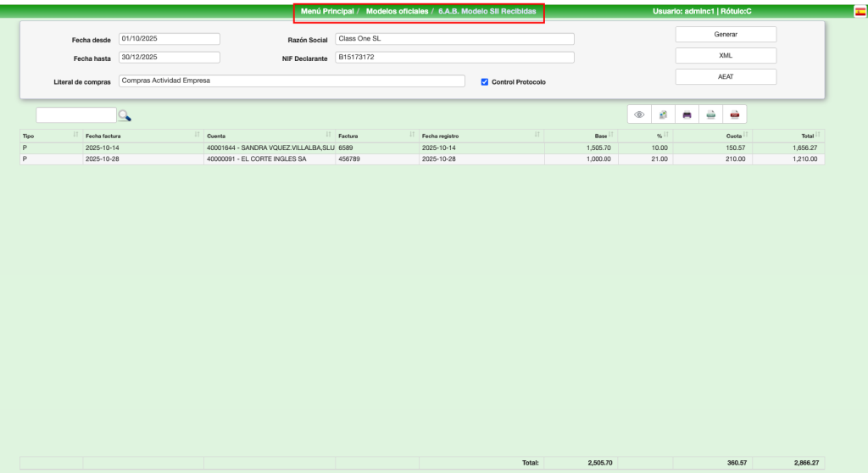Export table with the CSV icon
Screen dimensions: 868x473
[711, 114]
